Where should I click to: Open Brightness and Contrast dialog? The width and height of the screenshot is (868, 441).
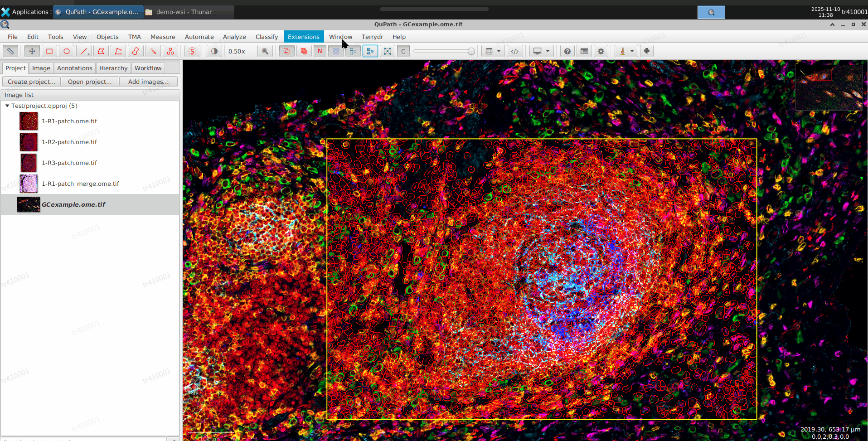tap(214, 51)
